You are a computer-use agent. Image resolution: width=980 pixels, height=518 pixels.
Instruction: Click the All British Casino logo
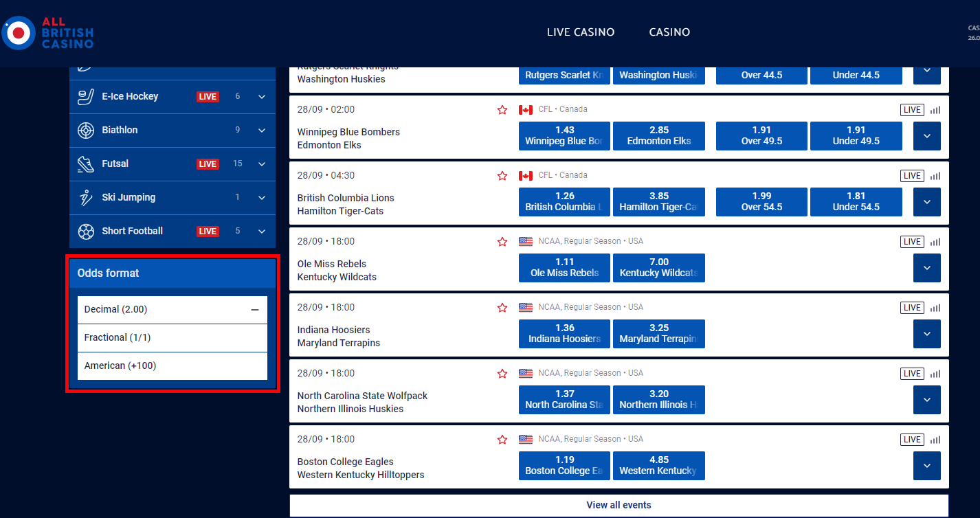point(48,33)
